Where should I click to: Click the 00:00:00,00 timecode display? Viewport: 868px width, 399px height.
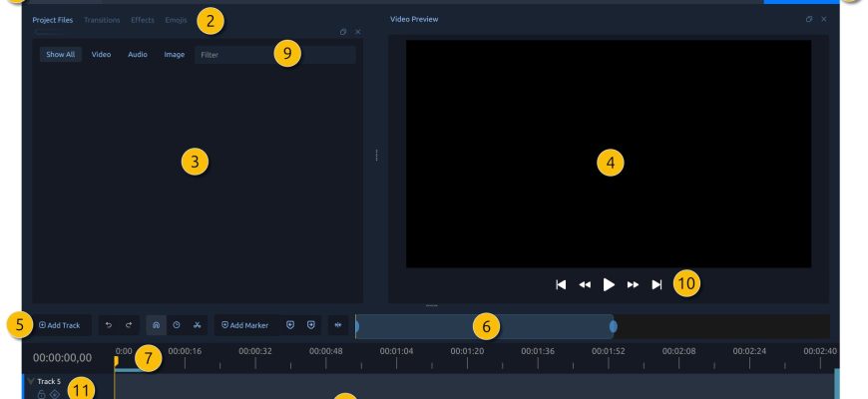click(63, 358)
